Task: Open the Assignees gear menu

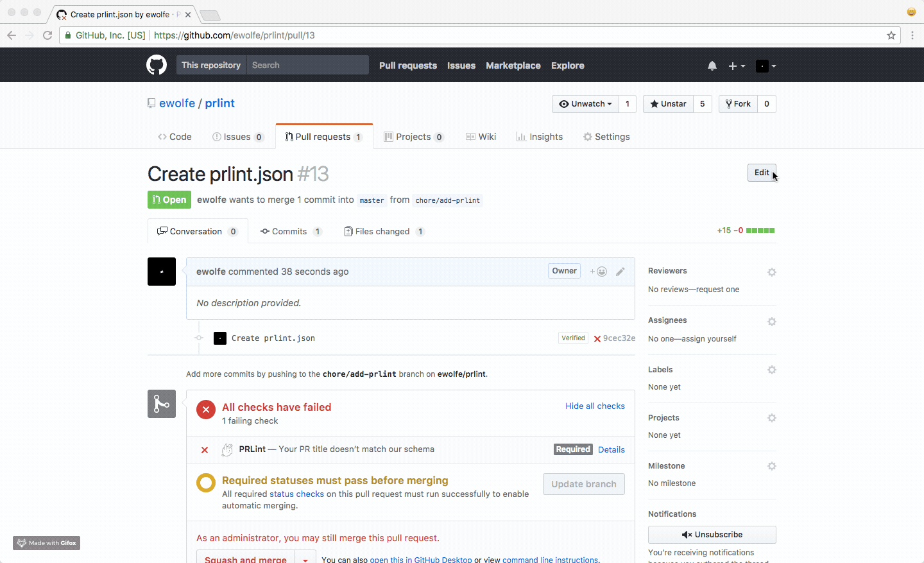Action: tap(772, 322)
